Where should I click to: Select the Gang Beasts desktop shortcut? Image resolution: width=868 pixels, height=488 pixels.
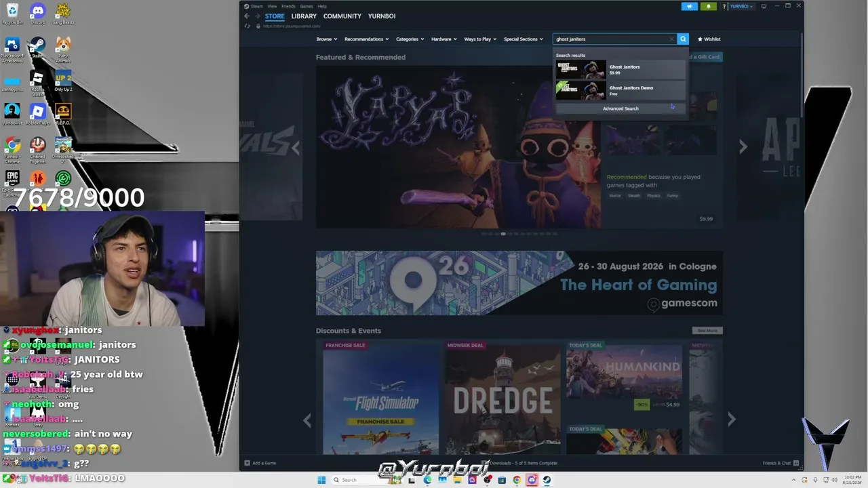[x=63, y=13]
